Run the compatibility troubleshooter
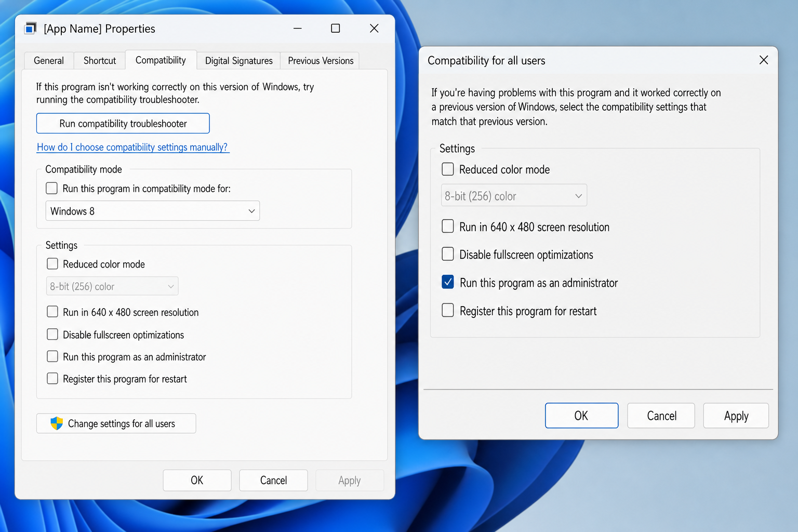 click(x=123, y=124)
